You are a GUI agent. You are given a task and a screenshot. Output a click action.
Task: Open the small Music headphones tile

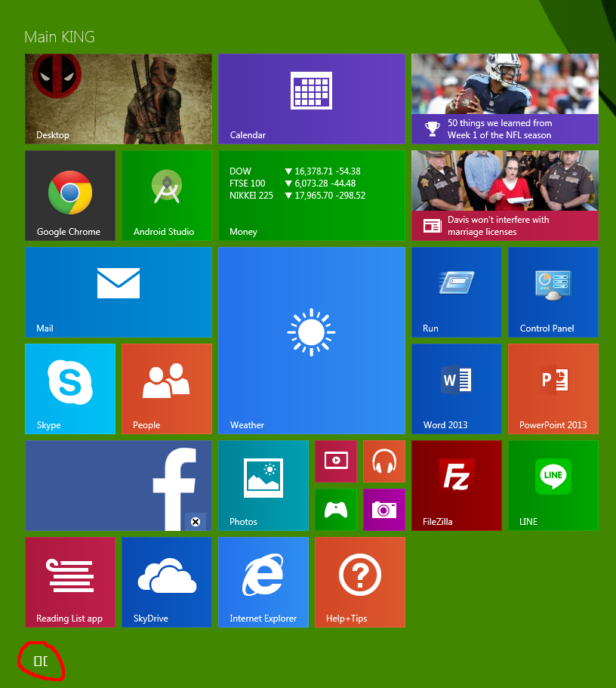coord(384,461)
